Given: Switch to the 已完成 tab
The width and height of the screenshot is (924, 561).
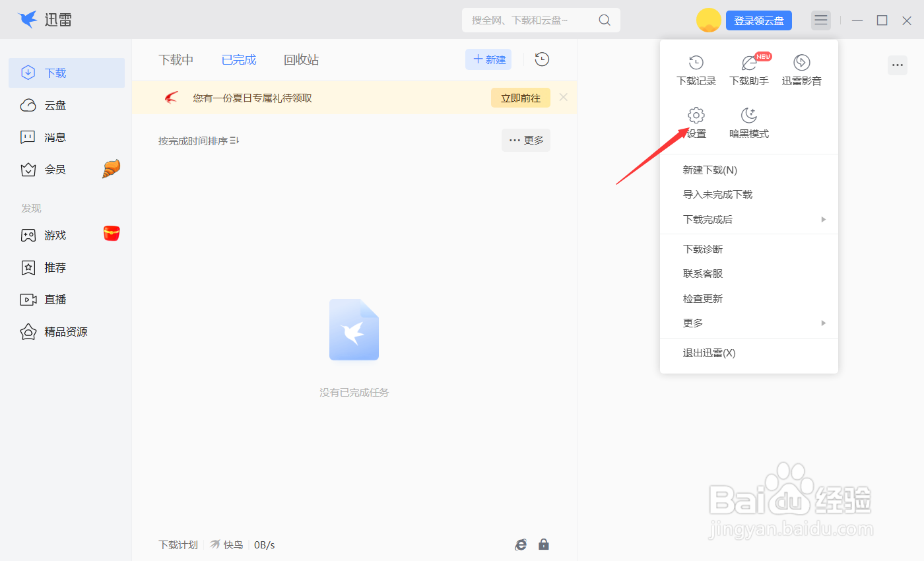Looking at the screenshot, I should click(239, 60).
